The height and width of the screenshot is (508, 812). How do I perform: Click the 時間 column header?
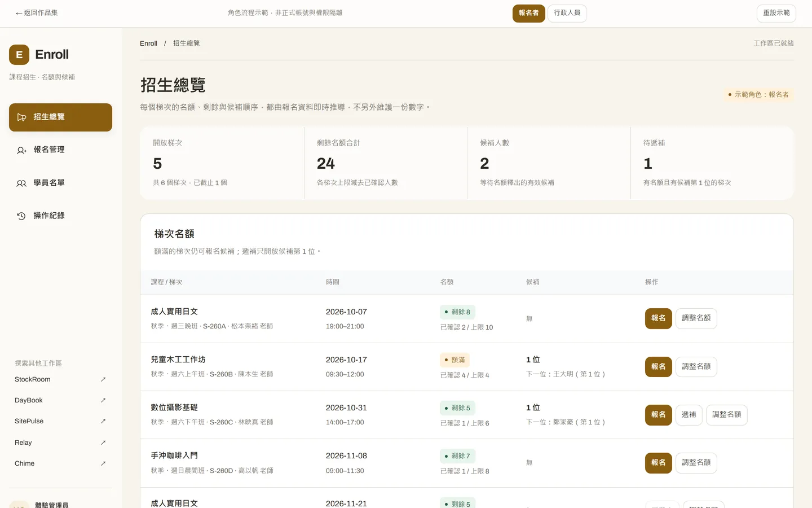(x=333, y=282)
